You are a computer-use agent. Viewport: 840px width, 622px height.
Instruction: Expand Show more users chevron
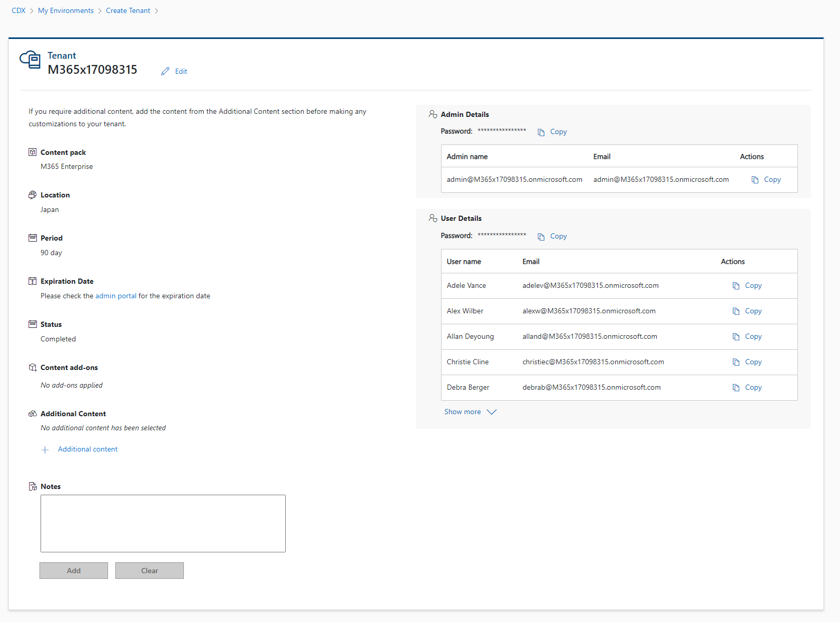coord(491,412)
